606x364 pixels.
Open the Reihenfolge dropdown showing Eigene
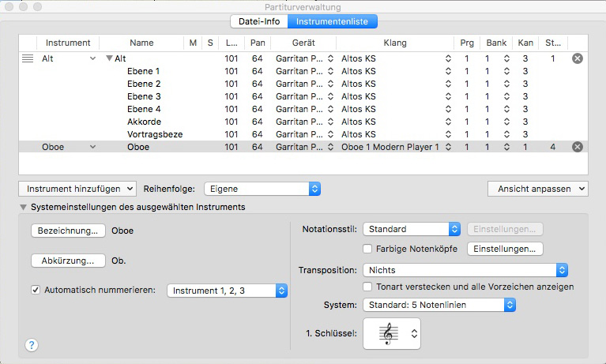pos(262,189)
